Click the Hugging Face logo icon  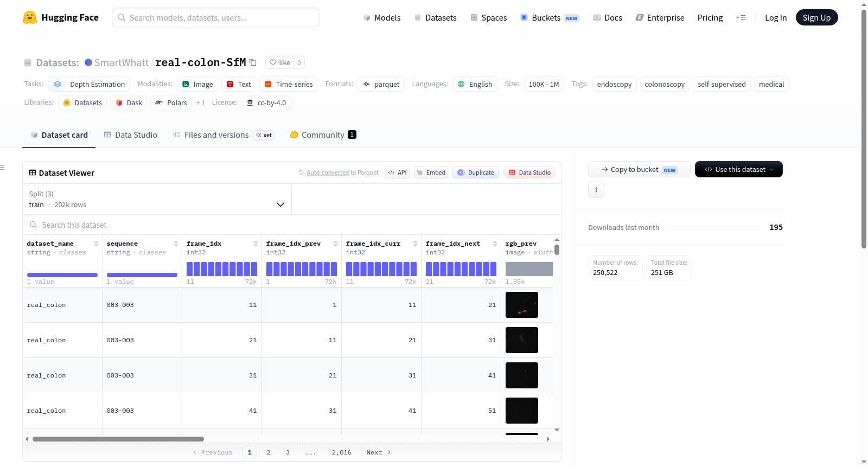coord(30,17)
